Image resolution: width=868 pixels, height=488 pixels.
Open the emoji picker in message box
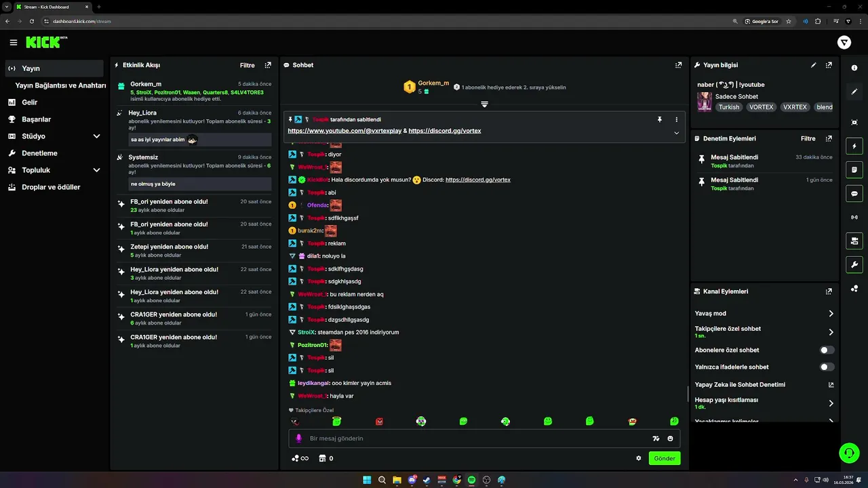tap(670, 439)
